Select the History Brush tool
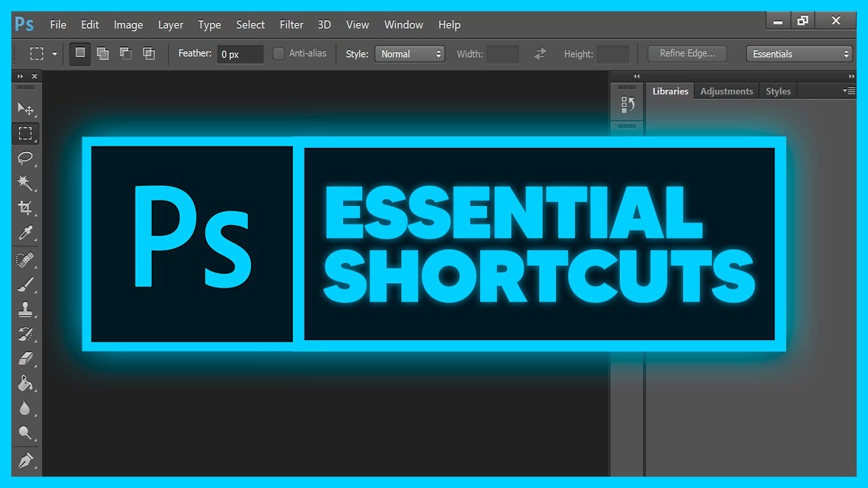Screen dimensions: 868x488 click(25, 334)
